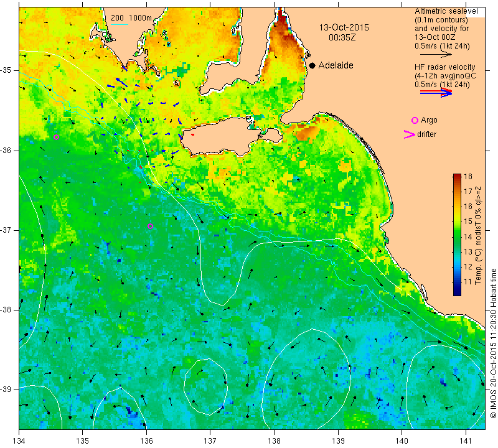Click the cyan 200m contour legend line
Image resolution: width=498 pixels, height=448 pixels.
[120, 24]
